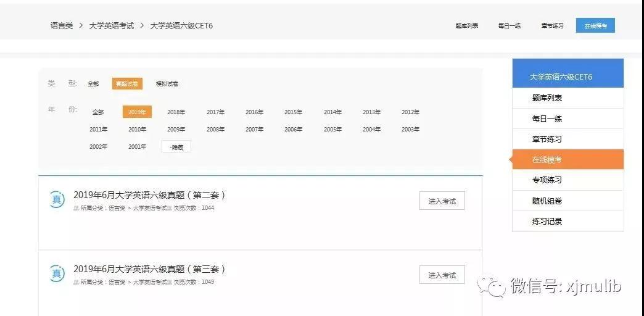Collapse year list with 隐藏 button

[176, 147]
